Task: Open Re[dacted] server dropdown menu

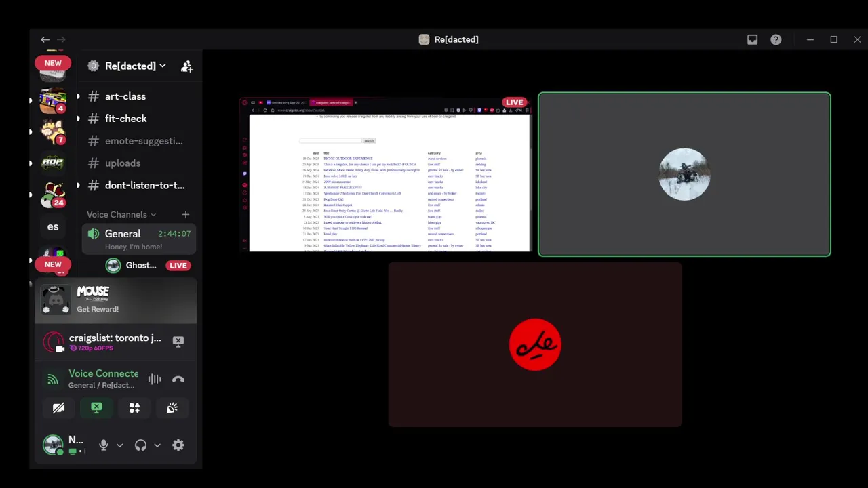Action: [136, 66]
